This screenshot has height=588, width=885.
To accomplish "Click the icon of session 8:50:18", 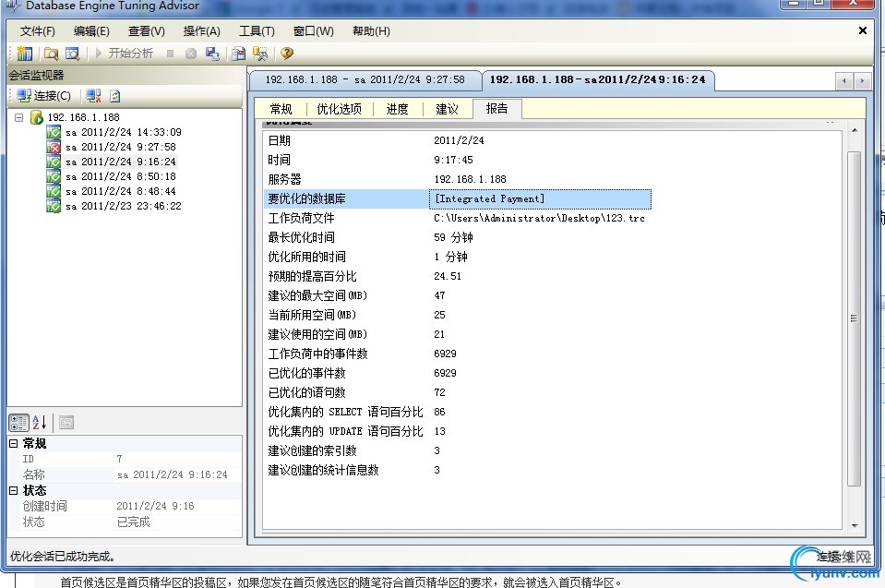I will click(54, 176).
